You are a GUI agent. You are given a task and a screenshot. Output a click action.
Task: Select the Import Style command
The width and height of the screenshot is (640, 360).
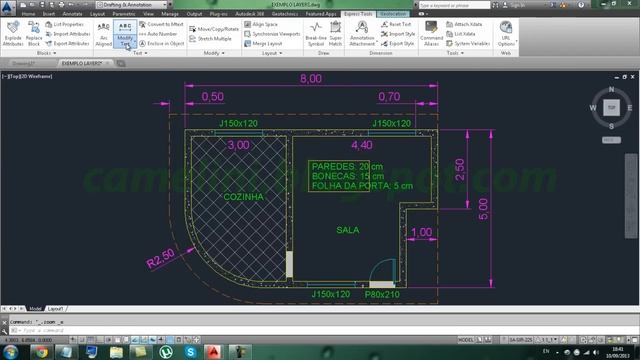tap(398, 34)
